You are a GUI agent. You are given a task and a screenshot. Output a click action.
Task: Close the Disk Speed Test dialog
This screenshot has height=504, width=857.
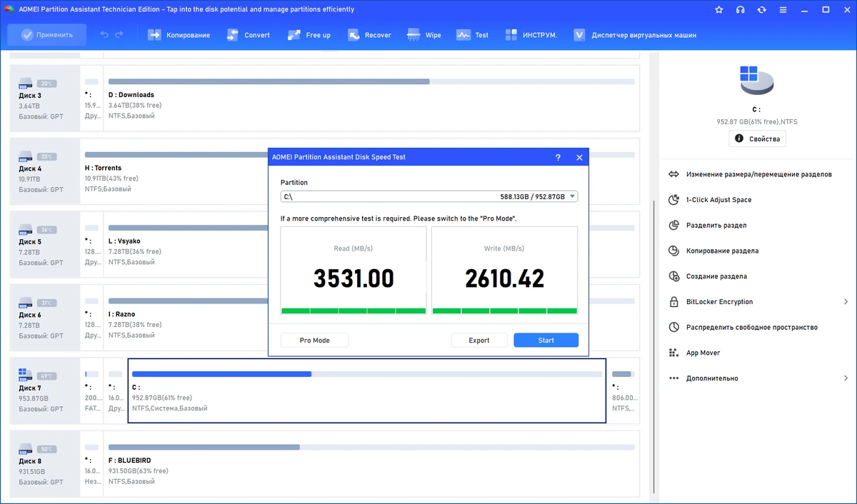coord(579,158)
